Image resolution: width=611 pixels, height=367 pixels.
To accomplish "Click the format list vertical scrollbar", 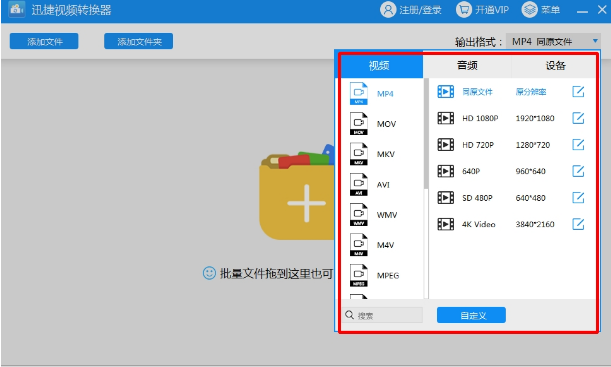I will (x=426, y=134).
